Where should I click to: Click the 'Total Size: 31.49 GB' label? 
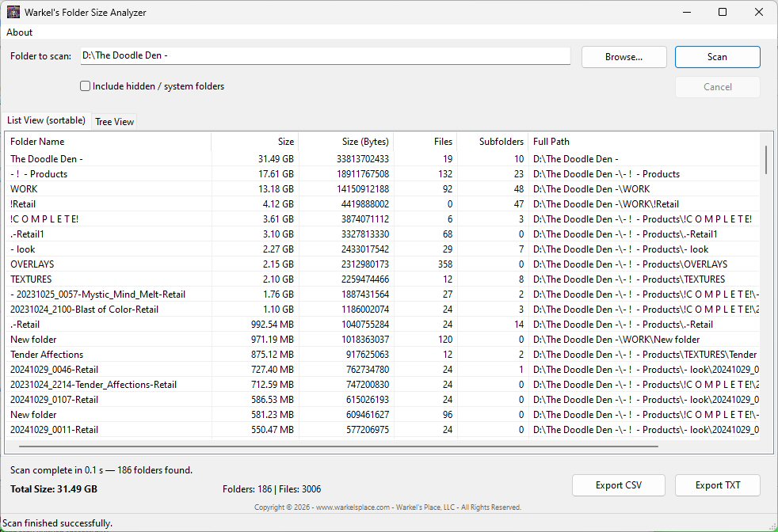(x=54, y=489)
